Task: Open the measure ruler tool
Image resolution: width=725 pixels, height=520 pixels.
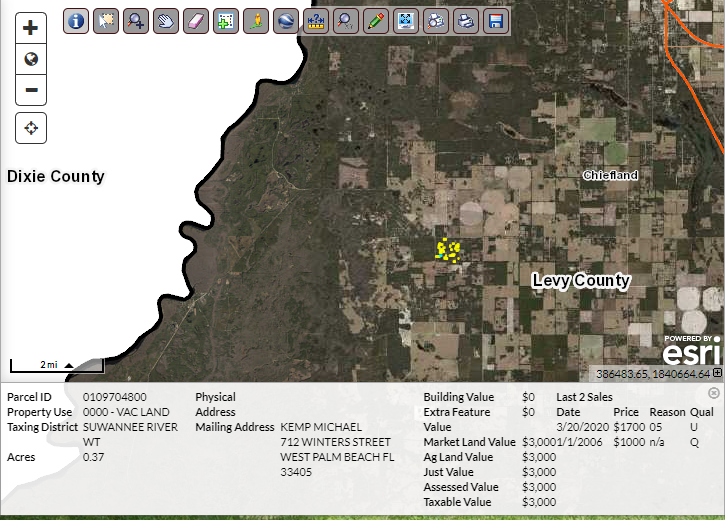Action: [x=315, y=20]
